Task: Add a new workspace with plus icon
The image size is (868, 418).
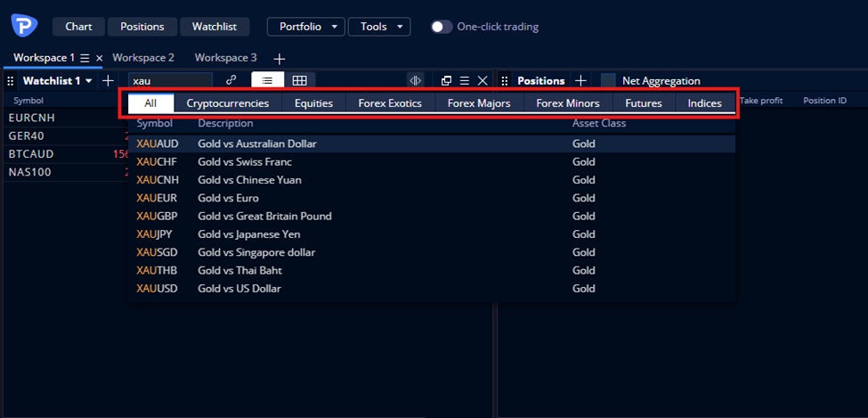Action: (x=280, y=58)
